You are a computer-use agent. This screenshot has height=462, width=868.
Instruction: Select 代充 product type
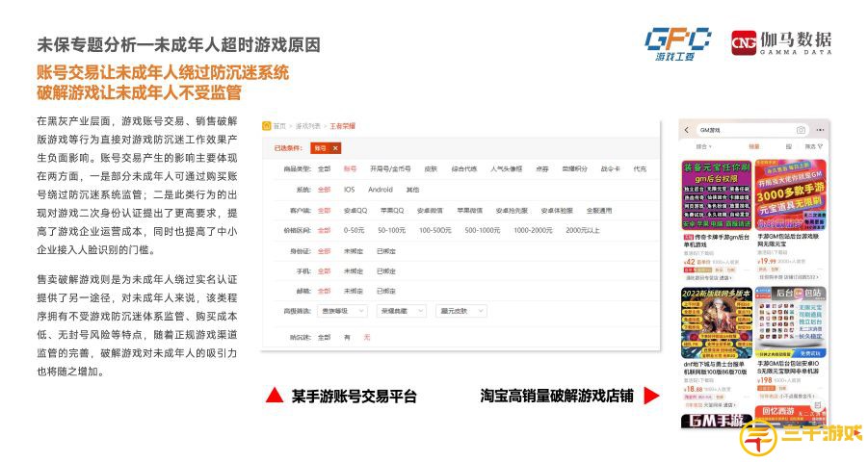[x=640, y=168]
